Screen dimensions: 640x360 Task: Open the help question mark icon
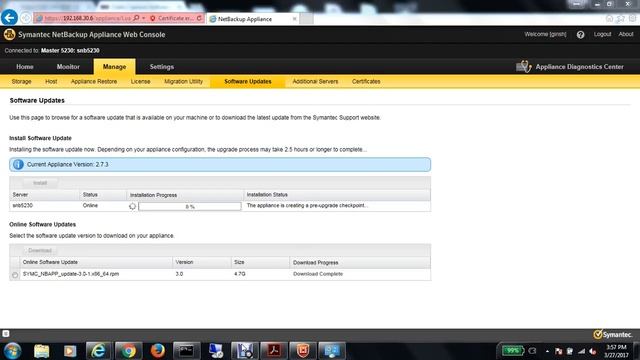[x=580, y=35]
